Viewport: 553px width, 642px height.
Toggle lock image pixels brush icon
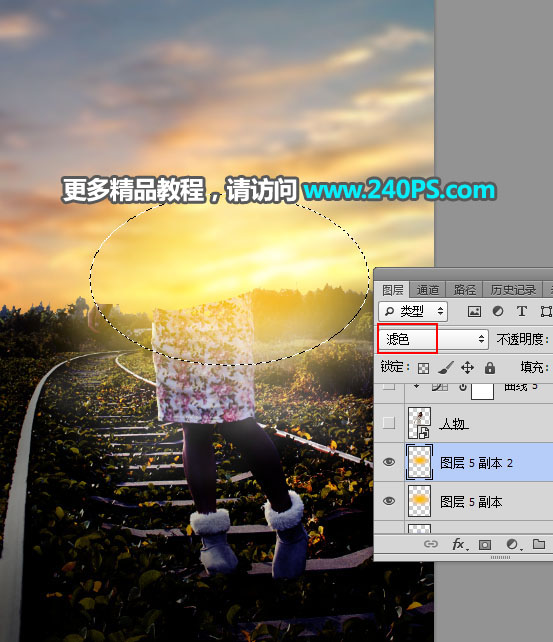click(x=446, y=368)
